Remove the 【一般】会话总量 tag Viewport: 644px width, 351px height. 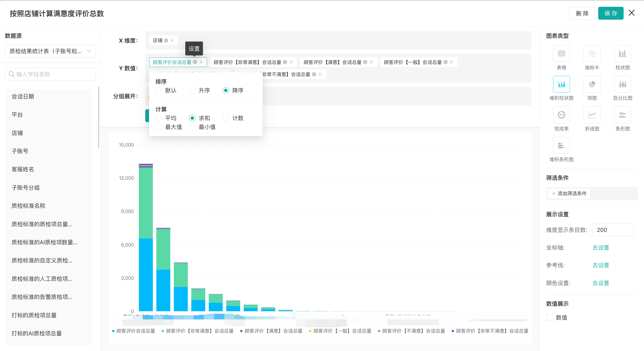point(451,62)
